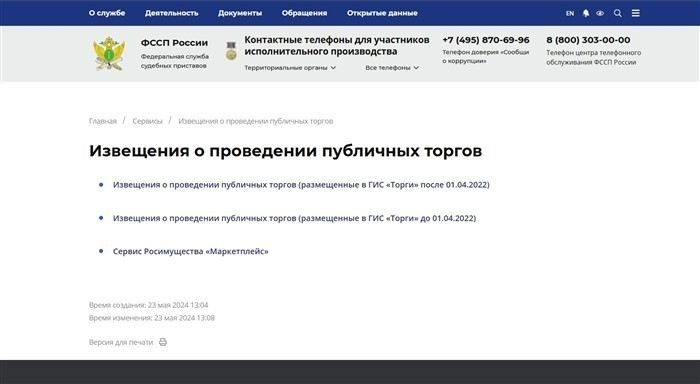
Task: Go to Сервисы breadcrumb
Action: pyautogui.click(x=147, y=121)
